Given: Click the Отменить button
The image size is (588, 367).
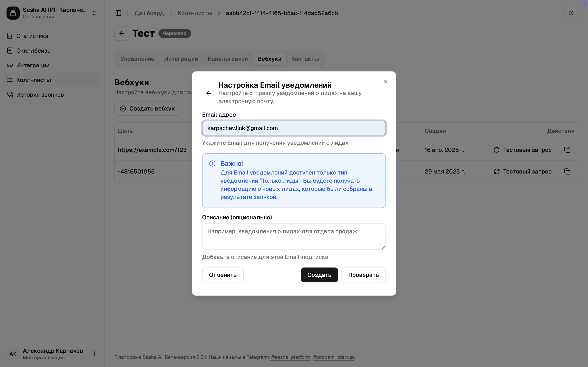Looking at the screenshot, I should click(223, 275).
